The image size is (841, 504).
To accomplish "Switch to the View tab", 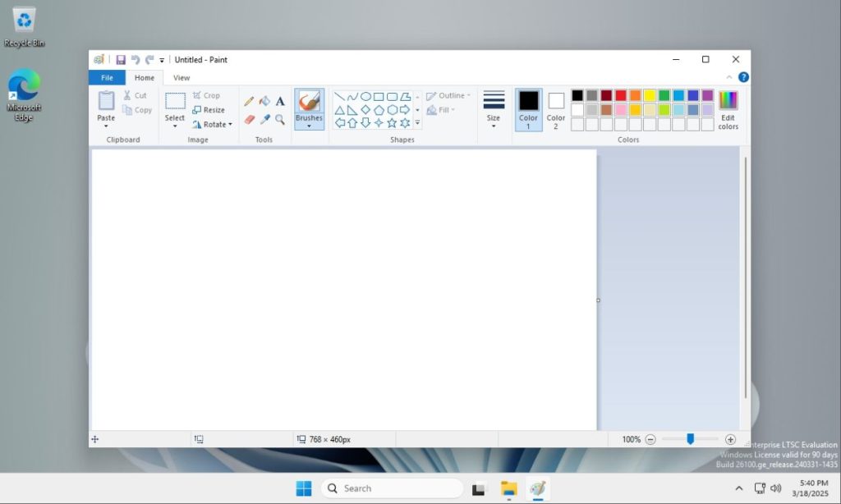I will click(182, 78).
